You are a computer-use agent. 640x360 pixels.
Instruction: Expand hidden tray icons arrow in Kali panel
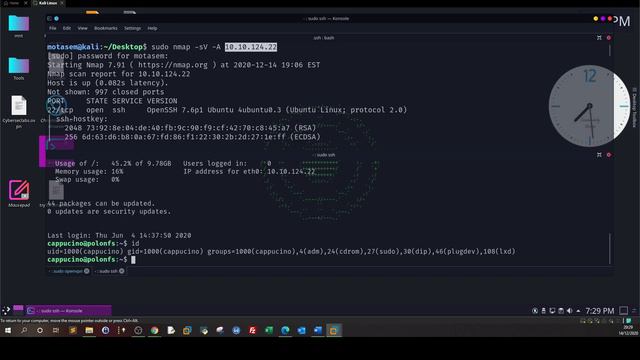point(578,311)
